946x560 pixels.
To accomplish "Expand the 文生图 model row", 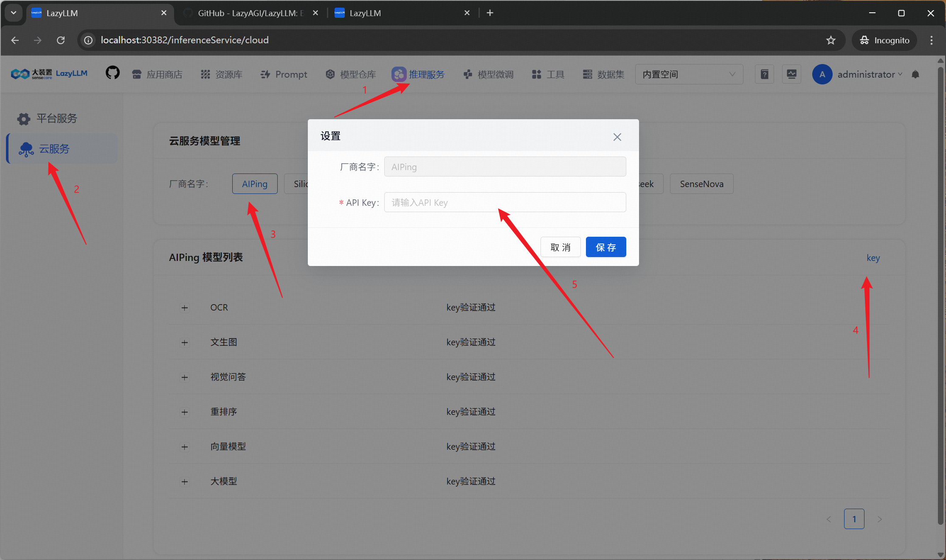I will click(x=185, y=343).
